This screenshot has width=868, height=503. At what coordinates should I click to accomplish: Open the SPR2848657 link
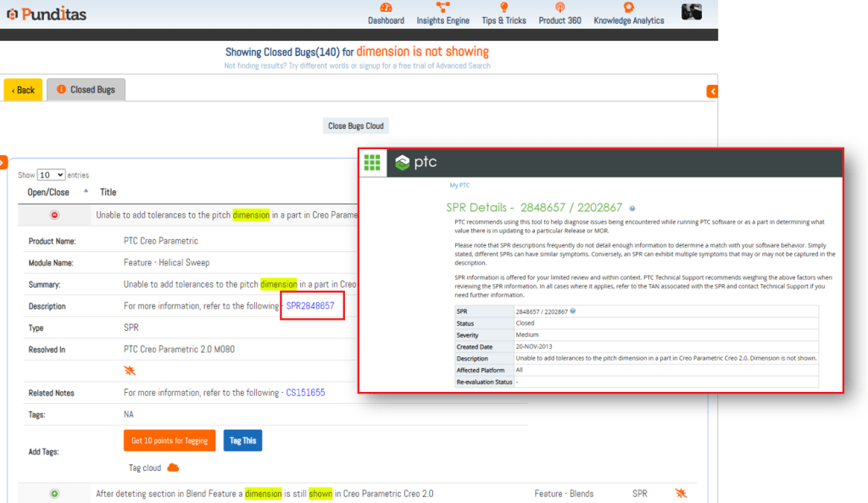click(310, 306)
